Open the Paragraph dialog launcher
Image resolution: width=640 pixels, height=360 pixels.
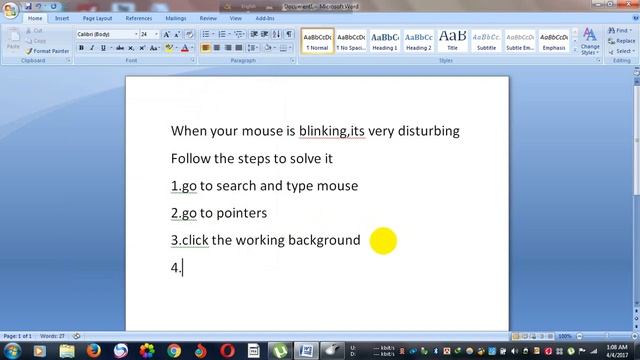tap(293, 60)
